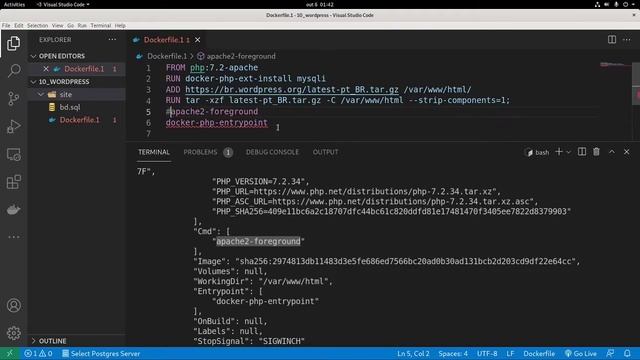Expand the Outline section

click(76, 341)
